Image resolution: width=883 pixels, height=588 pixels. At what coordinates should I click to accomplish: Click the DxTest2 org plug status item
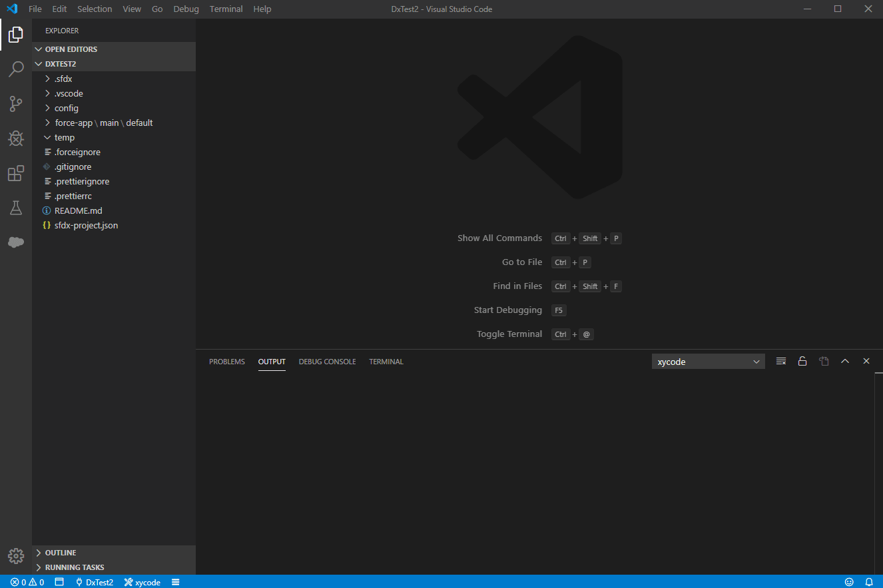click(94, 582)
